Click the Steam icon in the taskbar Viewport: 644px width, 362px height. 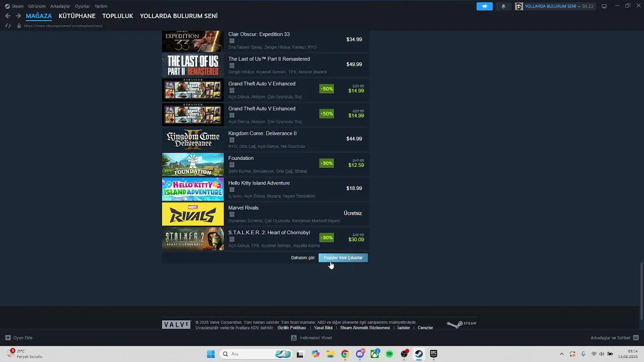coord(419,354)
